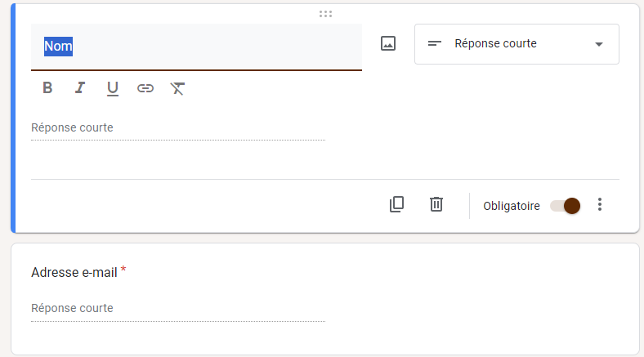The image size is (644, 357).
Task: Click the question type dropdown arrow
Action: (x=599, y=44)
